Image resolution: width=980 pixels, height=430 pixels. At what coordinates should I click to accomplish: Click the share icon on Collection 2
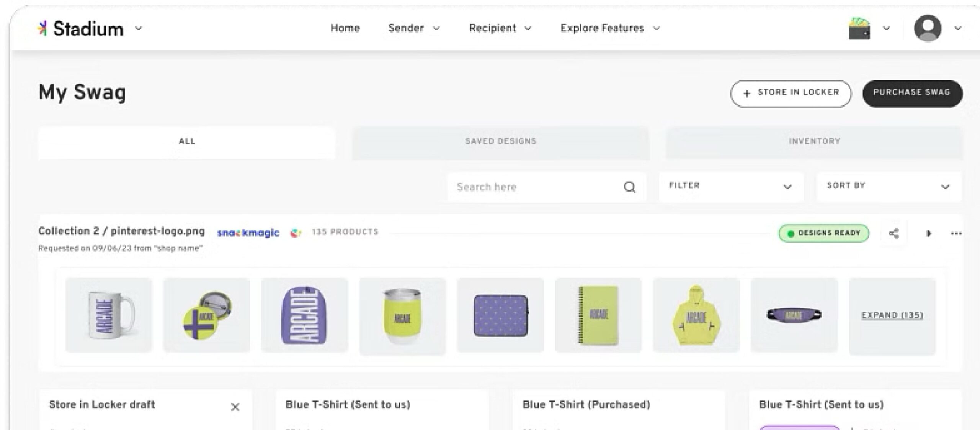pos(893,233)
